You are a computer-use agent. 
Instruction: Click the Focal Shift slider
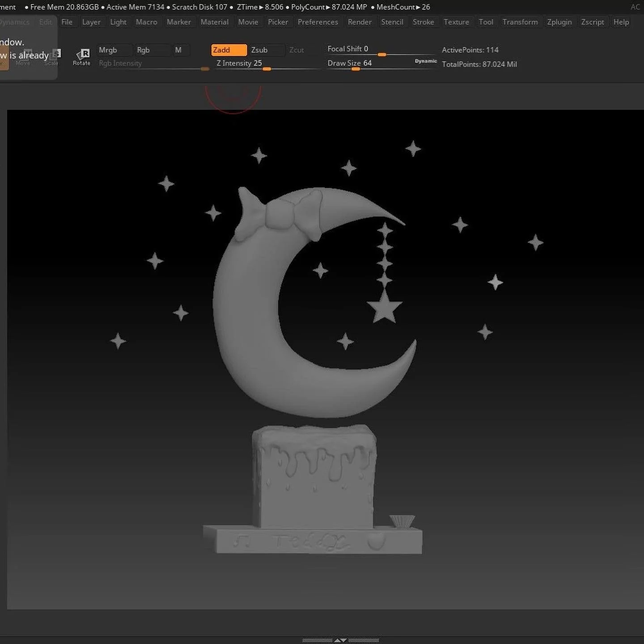381,50
